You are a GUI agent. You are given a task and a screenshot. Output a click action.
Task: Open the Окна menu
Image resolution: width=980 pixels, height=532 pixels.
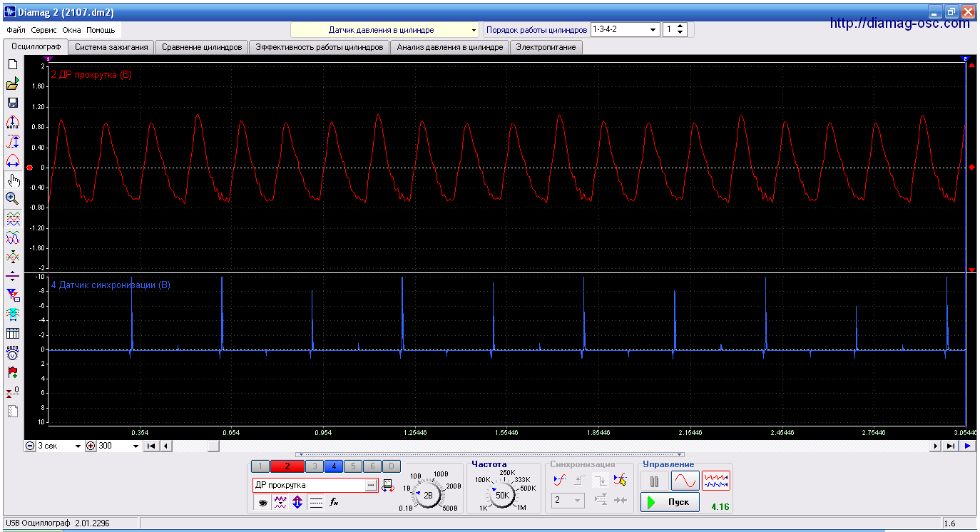coord(71,30)
